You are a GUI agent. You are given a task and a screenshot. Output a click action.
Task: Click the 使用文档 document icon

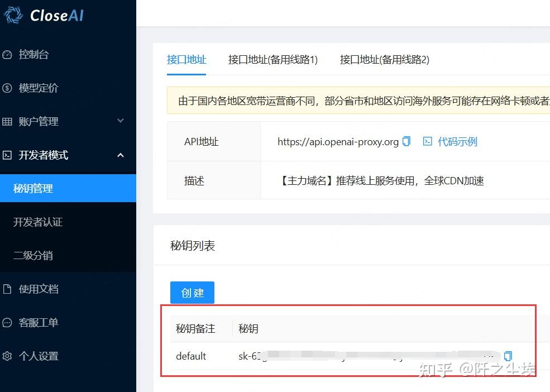coord(8,289)
